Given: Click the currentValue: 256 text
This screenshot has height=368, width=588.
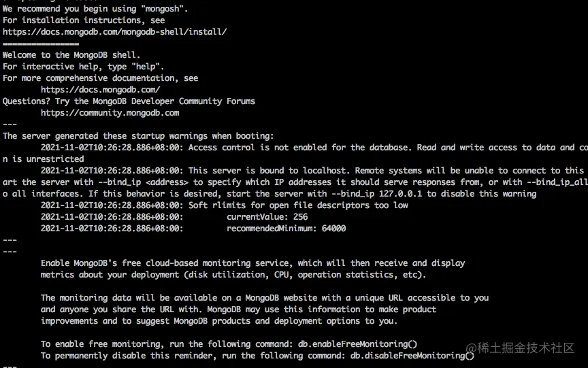Looking at the screenshot, I should coord(267,217).
